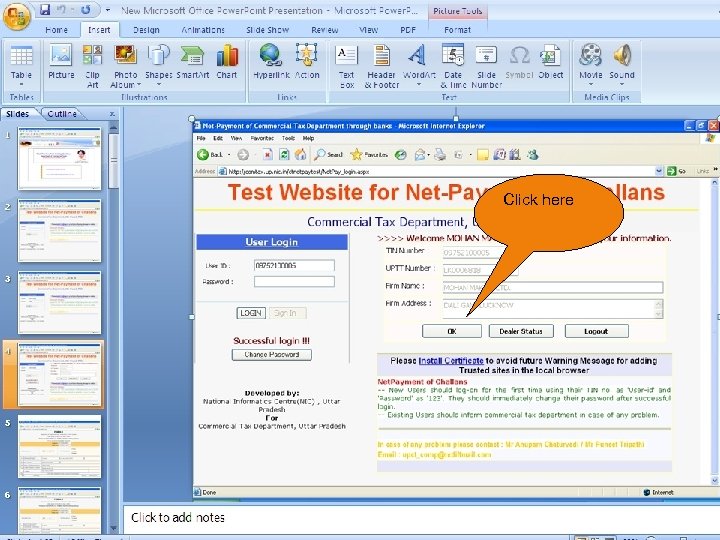Insert Slide Number
The width and height of the screenshot is (720, 540).
tap(486, 67)
